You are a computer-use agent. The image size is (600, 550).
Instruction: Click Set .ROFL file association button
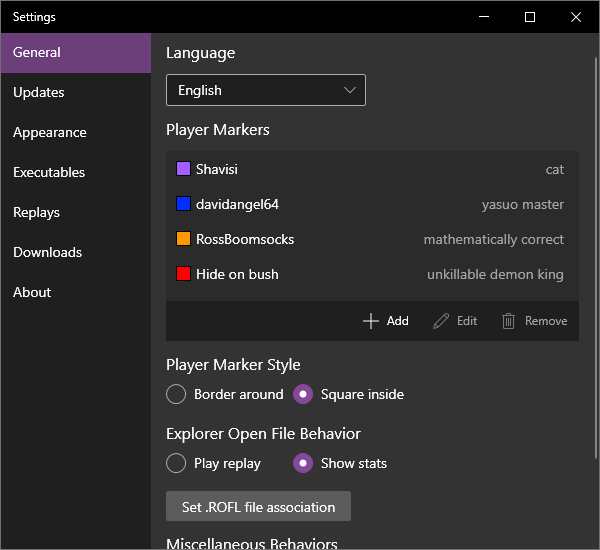click(258, 506)
